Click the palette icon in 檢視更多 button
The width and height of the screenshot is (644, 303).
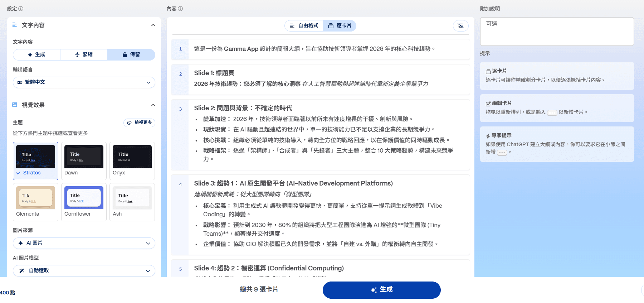tap(129, 122)
